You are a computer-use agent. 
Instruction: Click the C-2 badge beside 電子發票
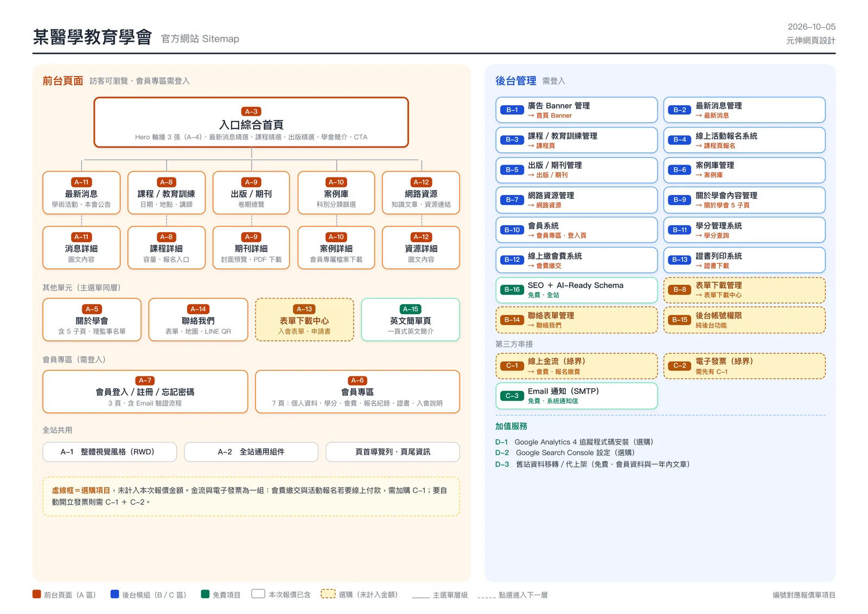[680, 365]
